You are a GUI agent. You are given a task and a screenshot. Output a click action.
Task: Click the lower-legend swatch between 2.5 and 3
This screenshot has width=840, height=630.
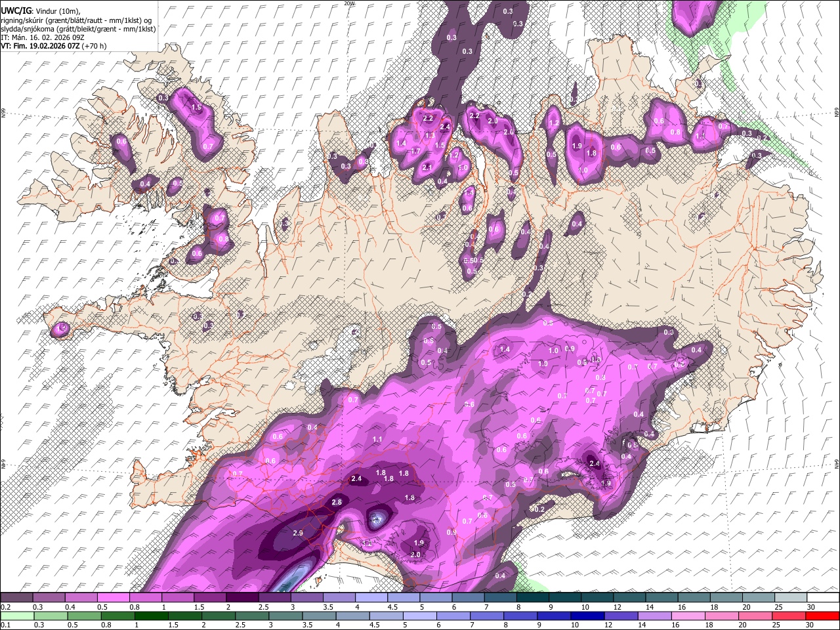(x=251, y=616)
